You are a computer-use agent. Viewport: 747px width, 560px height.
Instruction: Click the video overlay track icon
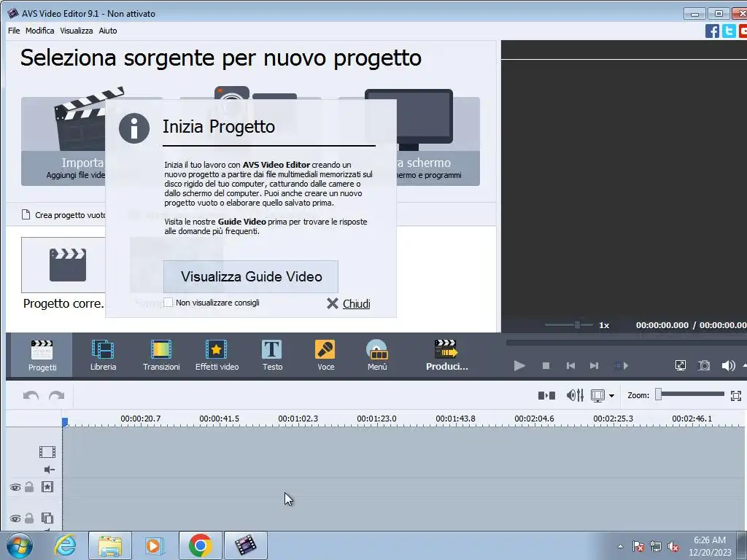click(x=47, y=518)
